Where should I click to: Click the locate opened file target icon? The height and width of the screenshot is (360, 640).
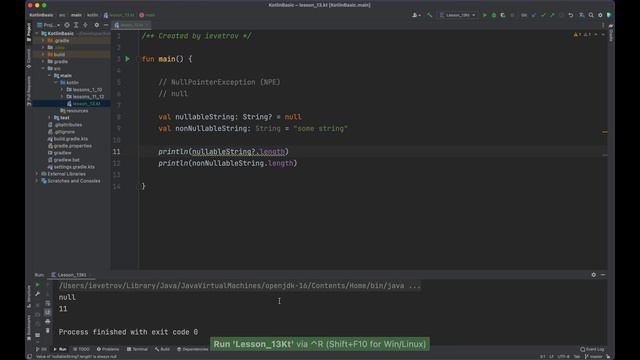click(x=67, y=25)
